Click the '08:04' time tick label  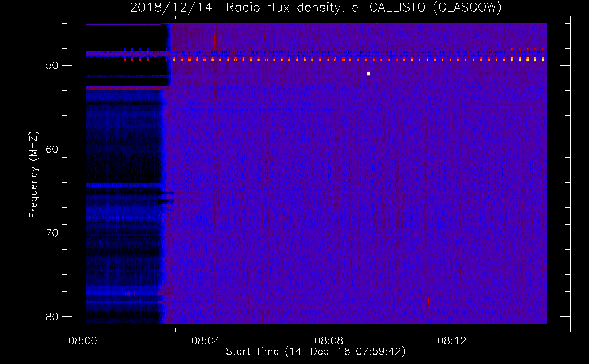pos(206,341)
